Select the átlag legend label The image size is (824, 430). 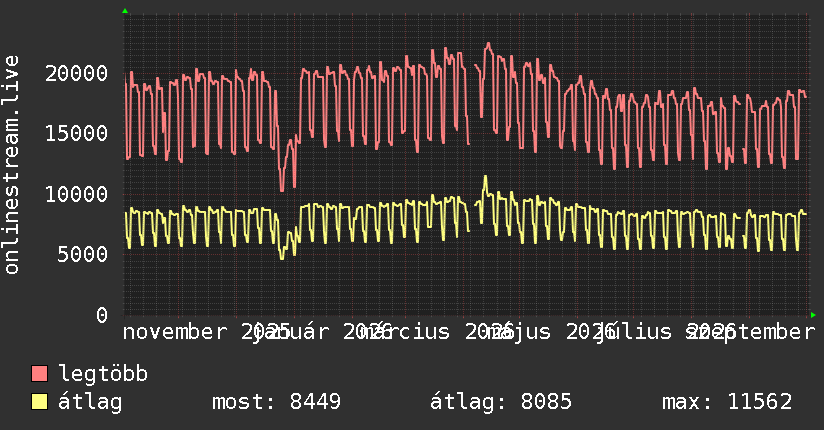coord(90,402)
